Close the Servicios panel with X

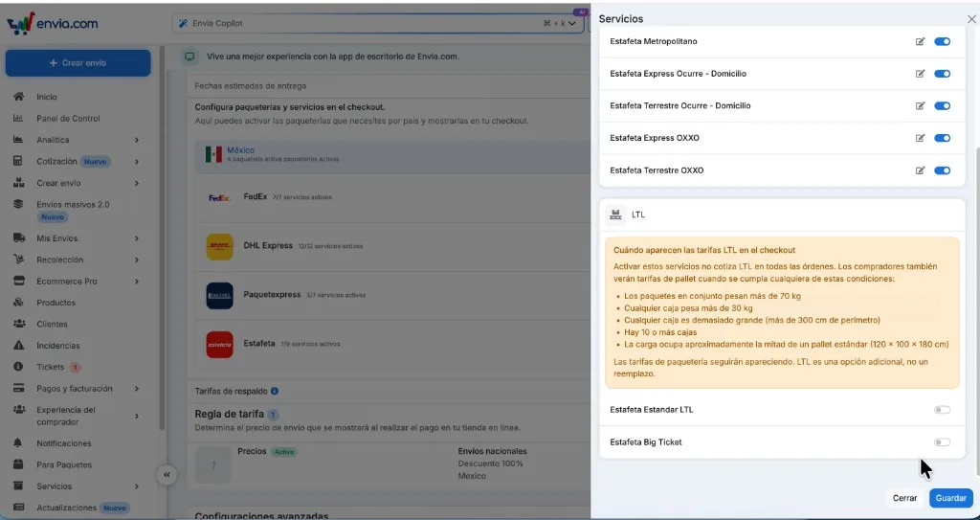click(x=971, y=19)
